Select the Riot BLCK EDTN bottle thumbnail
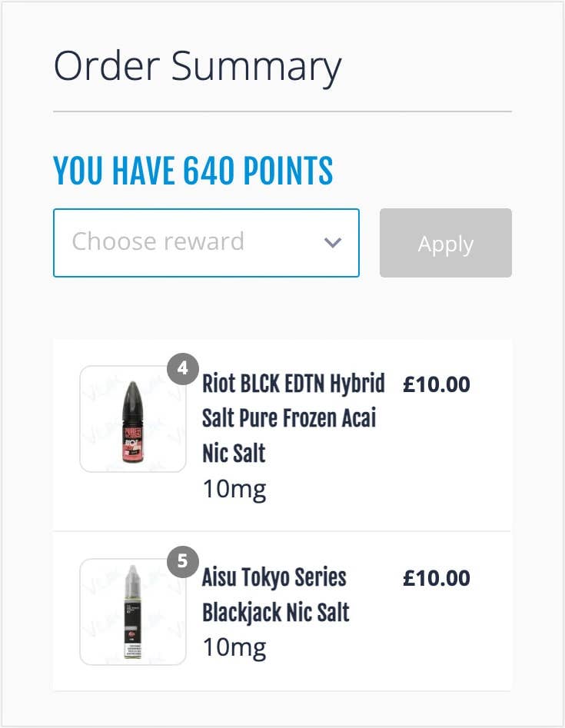 click(x=133, y=419)
